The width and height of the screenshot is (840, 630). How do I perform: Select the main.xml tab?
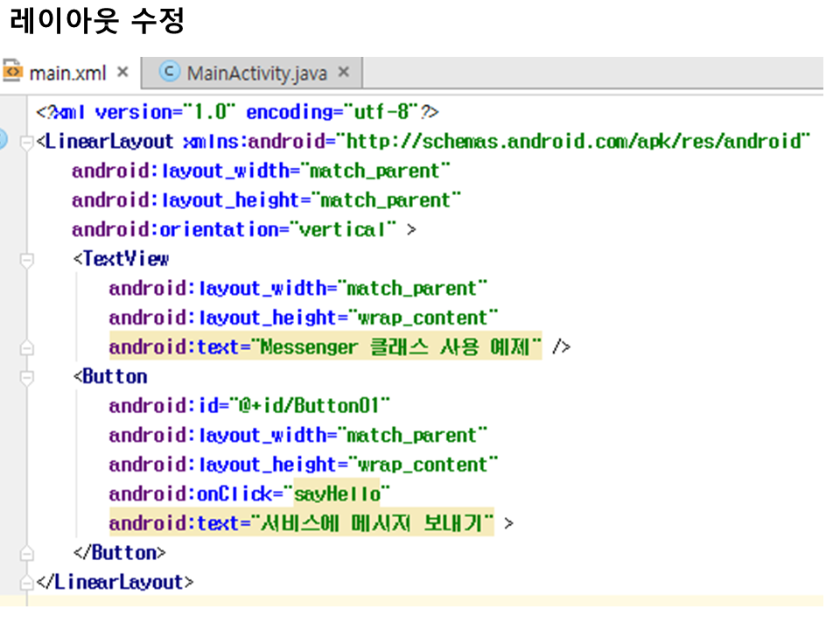tap(66, 73)
